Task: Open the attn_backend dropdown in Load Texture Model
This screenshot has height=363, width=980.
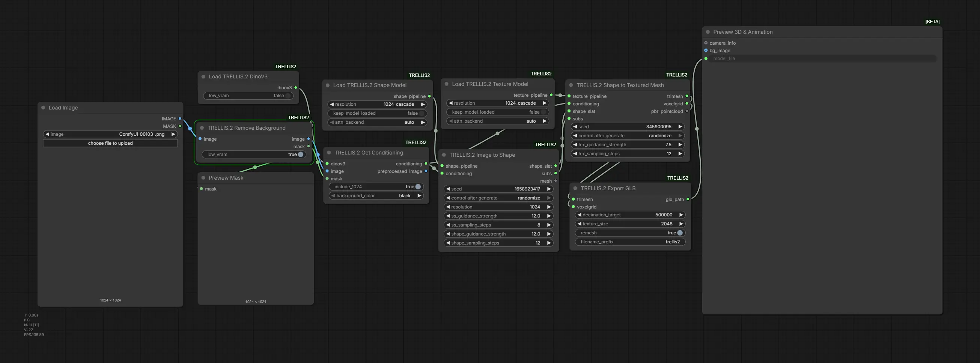Action: (x=498, y=121)
